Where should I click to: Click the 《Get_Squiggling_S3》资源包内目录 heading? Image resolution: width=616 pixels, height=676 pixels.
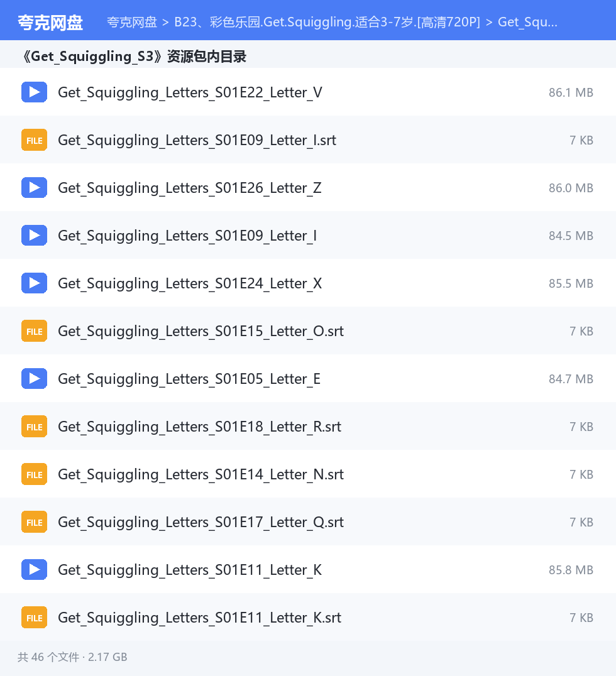pos(133,56)
